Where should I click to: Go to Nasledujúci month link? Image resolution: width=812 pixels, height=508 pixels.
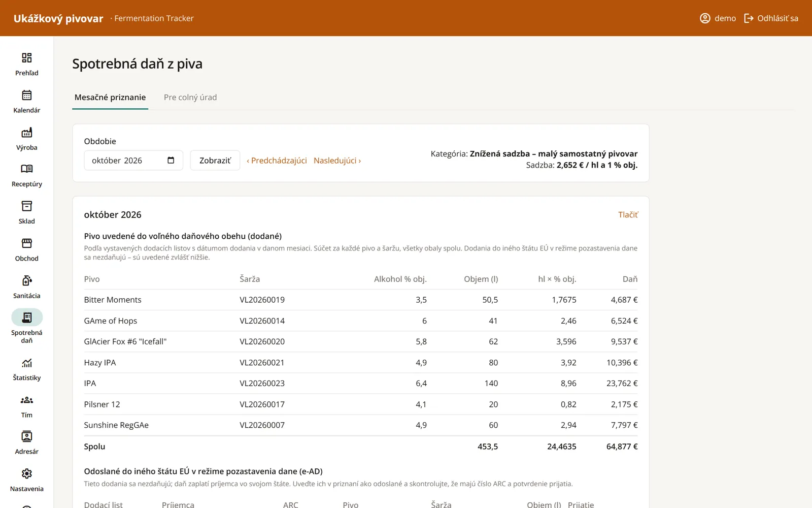(x=337, y=161)
